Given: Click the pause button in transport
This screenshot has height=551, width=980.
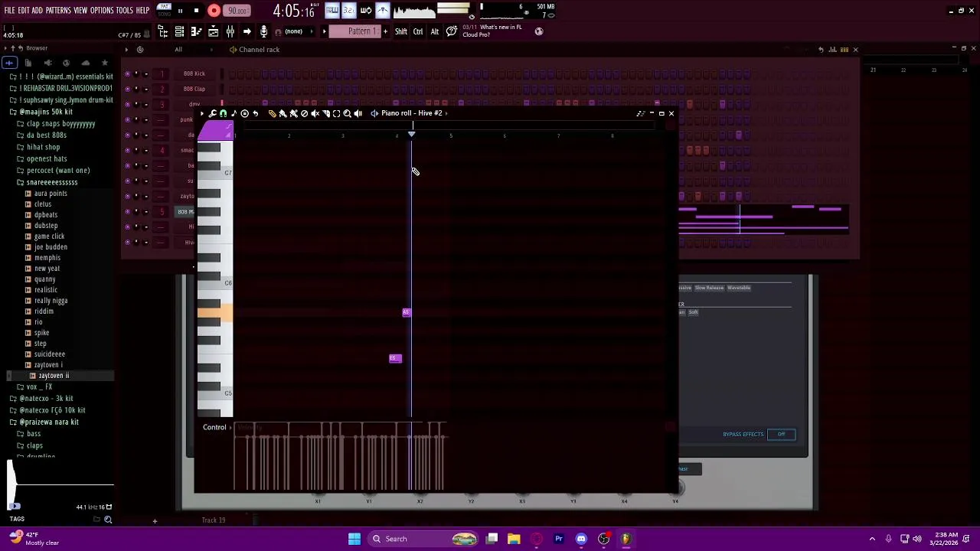Looking at the screenshot, I should [x=180, y=11].
